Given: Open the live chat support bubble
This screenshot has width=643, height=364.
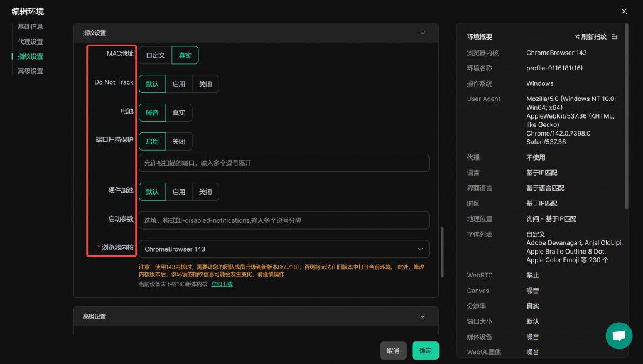Looking at the screenshot, I should (619, 336).
